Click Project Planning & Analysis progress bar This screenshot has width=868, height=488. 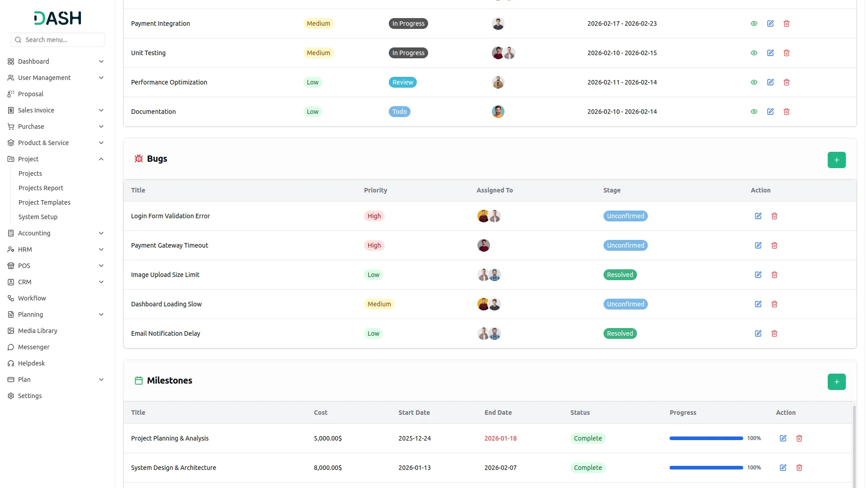tap(706, 438)
